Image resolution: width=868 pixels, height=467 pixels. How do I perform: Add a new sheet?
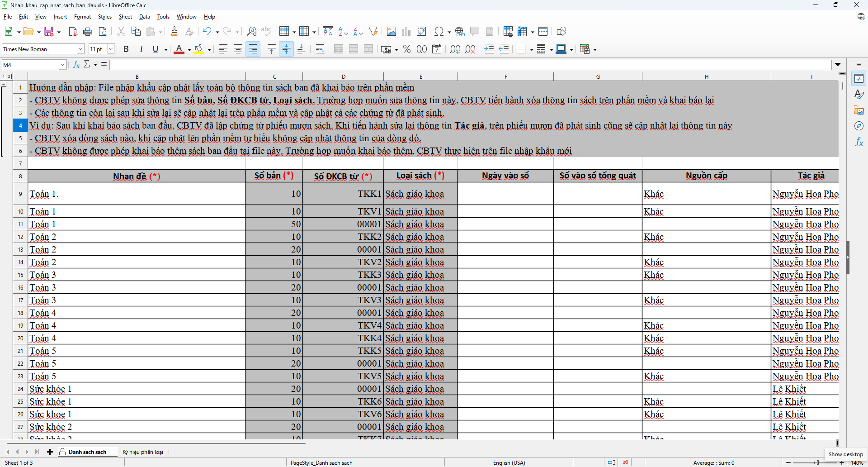tap(50, 452)
